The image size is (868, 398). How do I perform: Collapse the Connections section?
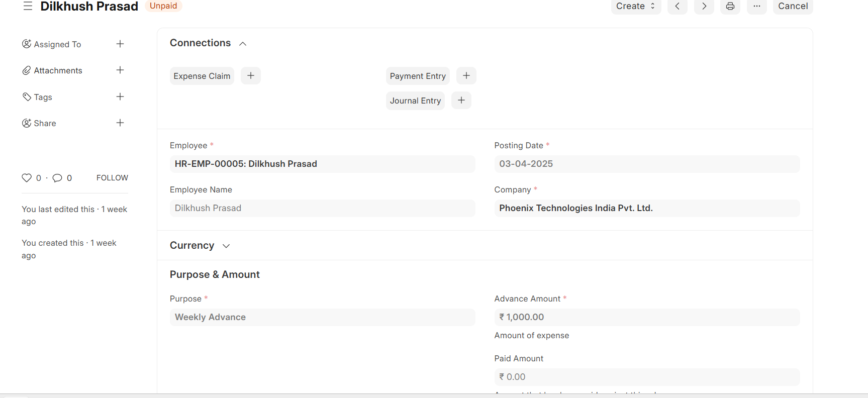[x=243, y=44]
